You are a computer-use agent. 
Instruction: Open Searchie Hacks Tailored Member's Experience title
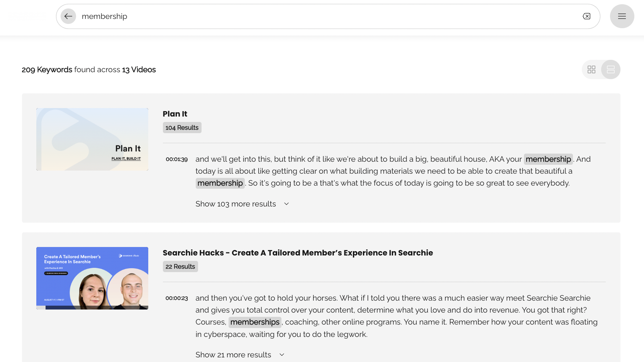pos(298,253)
